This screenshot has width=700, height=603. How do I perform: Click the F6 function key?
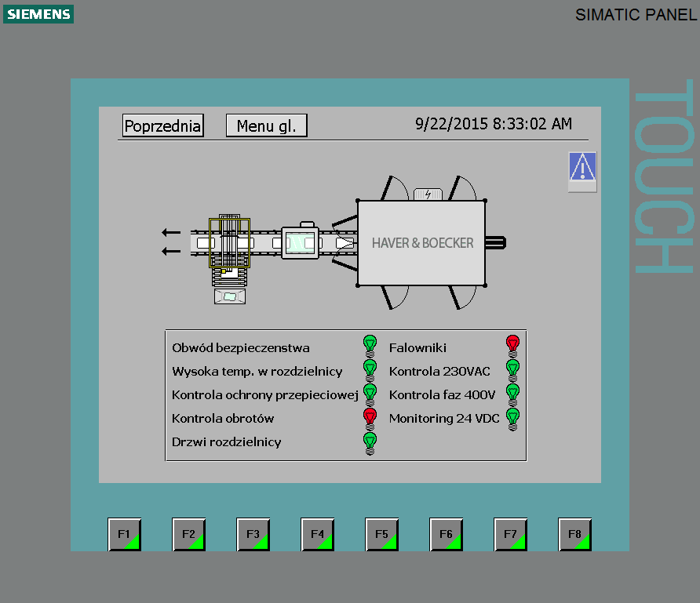[446, 534]
